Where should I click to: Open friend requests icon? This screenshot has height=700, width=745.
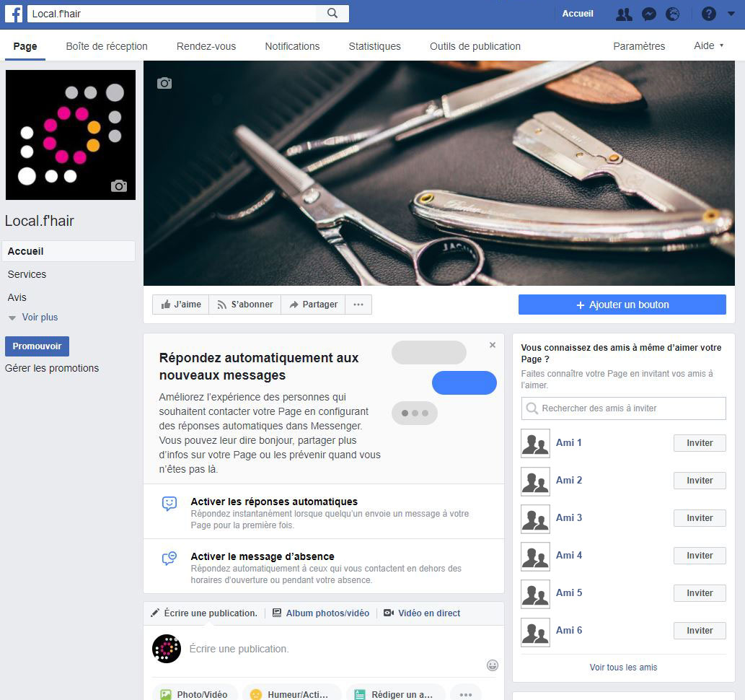[624, 14]
